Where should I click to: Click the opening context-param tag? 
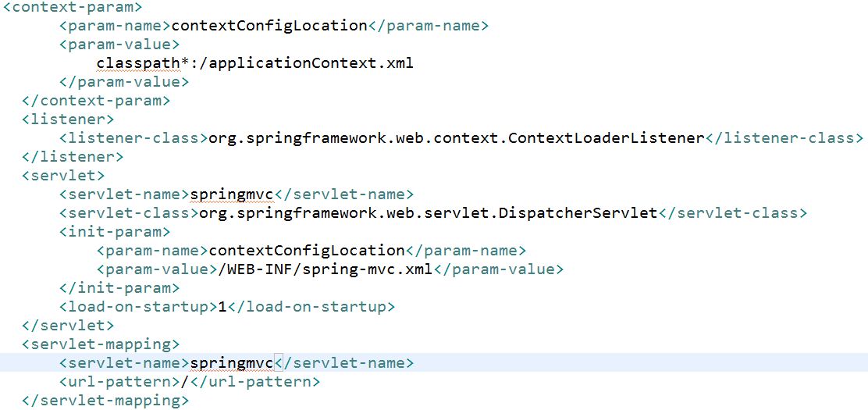(73, 8)
